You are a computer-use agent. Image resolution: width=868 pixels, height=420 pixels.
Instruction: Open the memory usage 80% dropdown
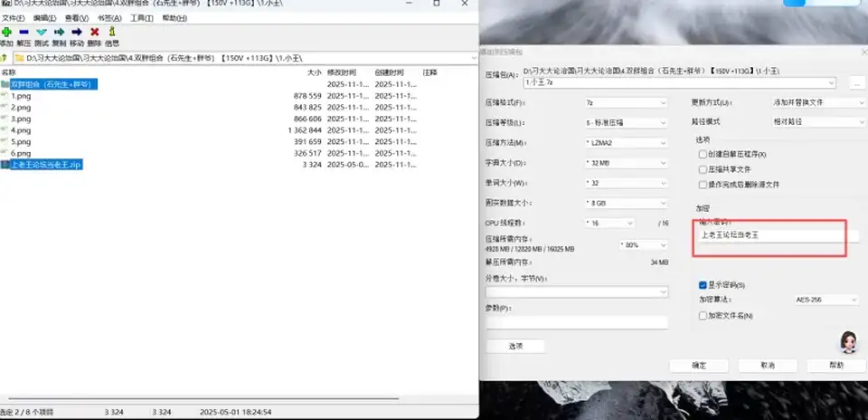[x=643, y=244]
